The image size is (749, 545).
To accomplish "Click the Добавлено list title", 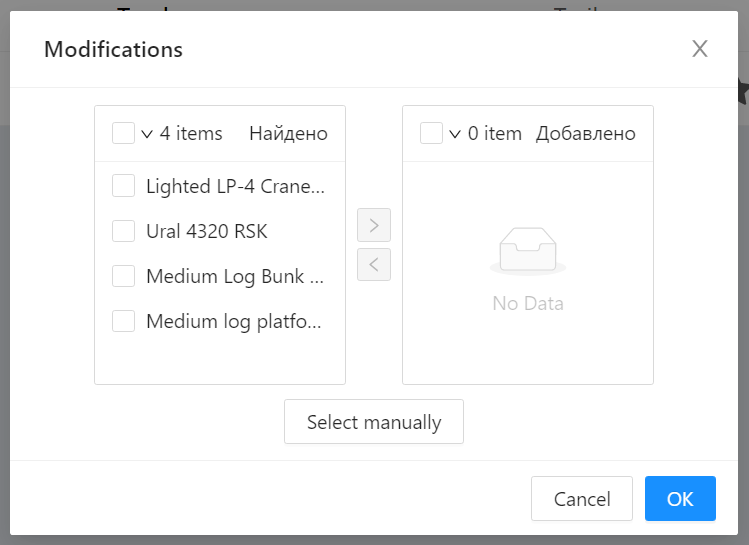I will [x=586, y=133].
